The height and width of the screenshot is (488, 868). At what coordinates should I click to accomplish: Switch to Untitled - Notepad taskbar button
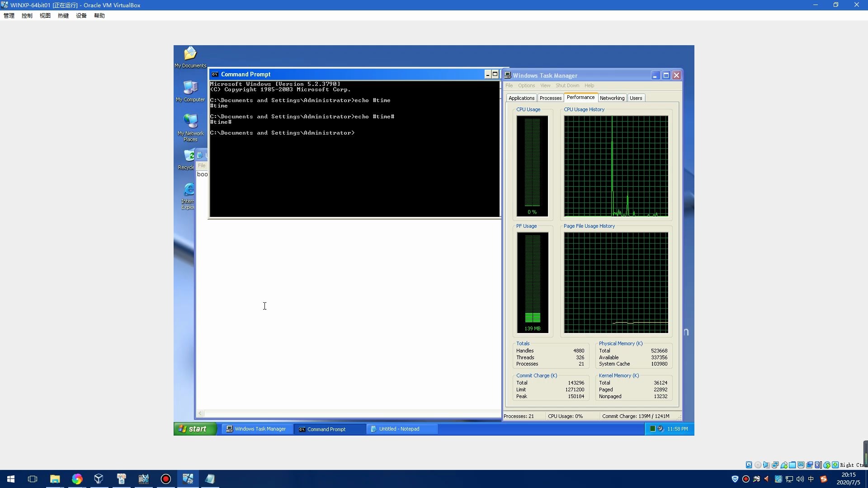[400, 429]
